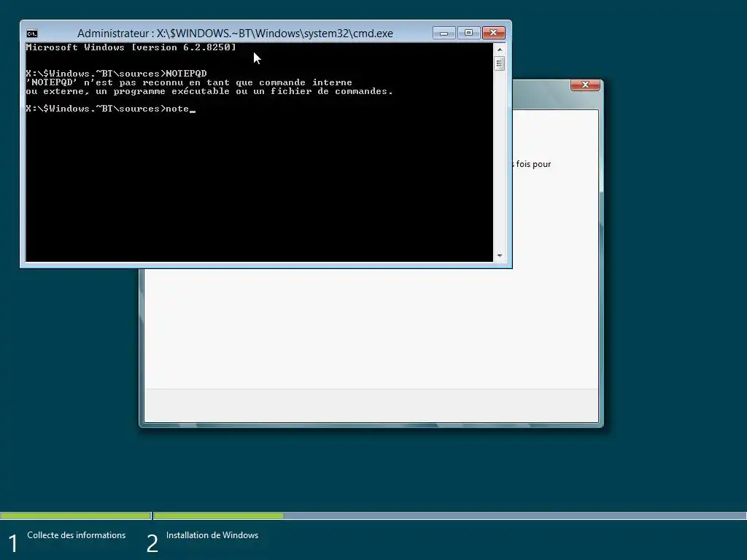This screenshot has width=747, height=560.
Task: Click the current prompt line with 'note'
Action: [111, 109]
